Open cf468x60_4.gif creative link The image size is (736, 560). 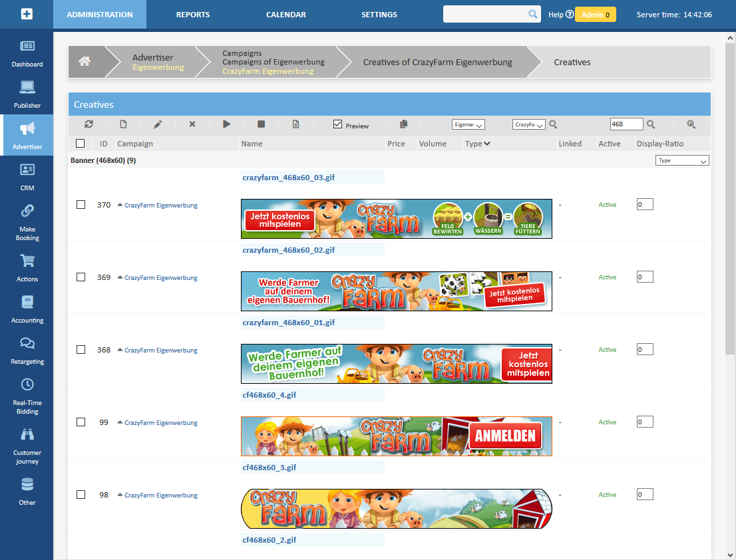[270, 395]
